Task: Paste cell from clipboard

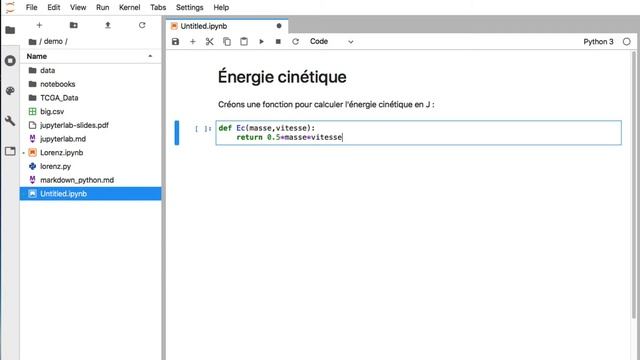Action: (x=244, y=42)
